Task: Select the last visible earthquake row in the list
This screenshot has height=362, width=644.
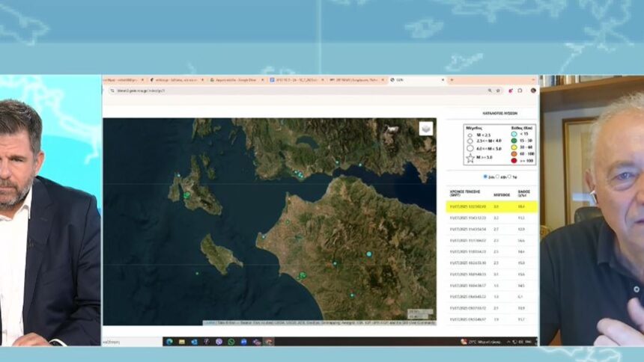Action: pos(492,319)
